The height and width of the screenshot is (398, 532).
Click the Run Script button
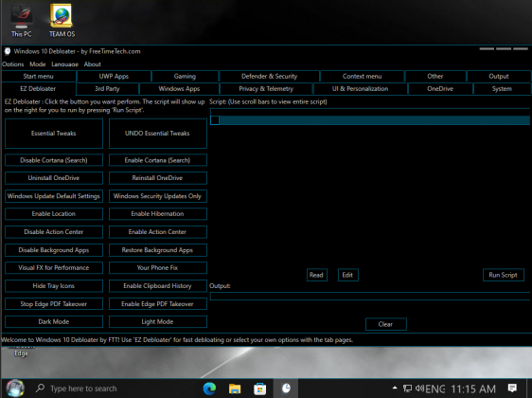[x=504, y=275]
